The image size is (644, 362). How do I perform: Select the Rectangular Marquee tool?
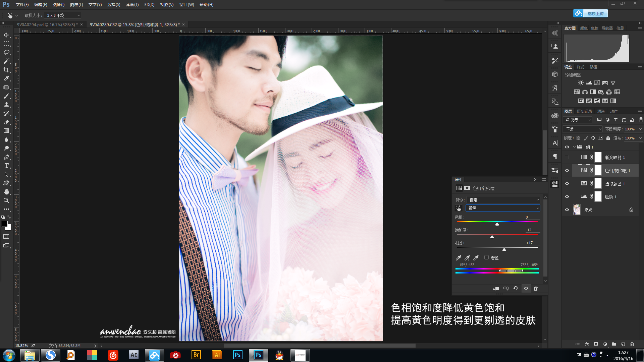tap(6, 44)
